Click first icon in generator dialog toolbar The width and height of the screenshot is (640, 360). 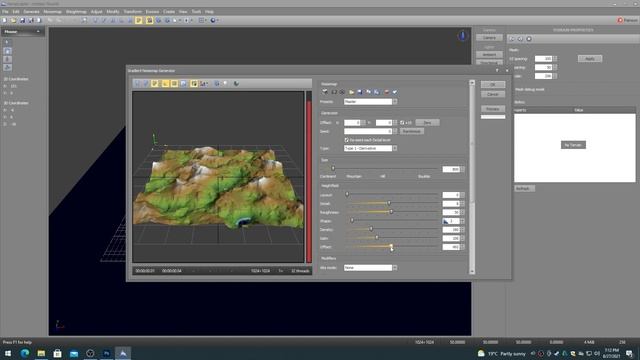pos(137,84)
